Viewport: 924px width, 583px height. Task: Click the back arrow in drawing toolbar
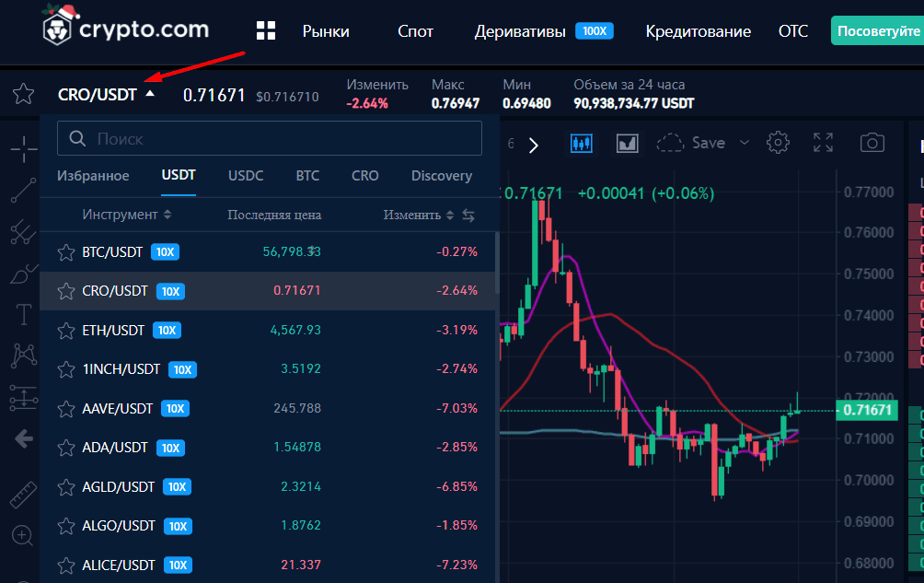[24, 438]
